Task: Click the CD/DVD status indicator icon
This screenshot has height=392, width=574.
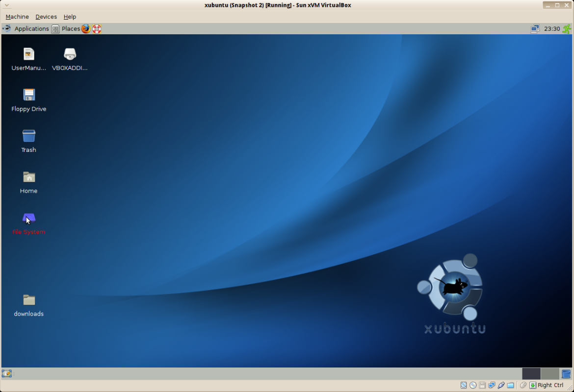Action: pyautogui.click(x=473, y=385)
